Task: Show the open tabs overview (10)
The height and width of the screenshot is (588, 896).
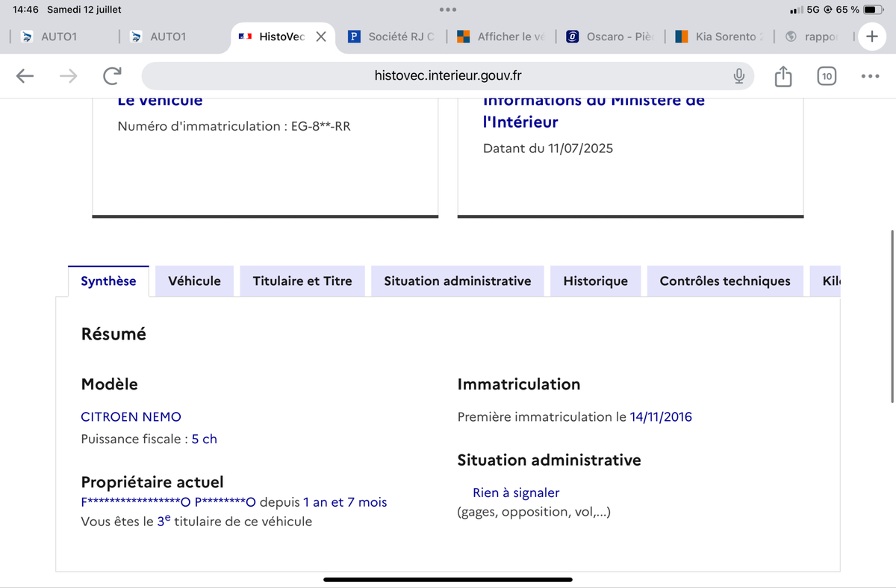Action: click(x=827, y=76)
